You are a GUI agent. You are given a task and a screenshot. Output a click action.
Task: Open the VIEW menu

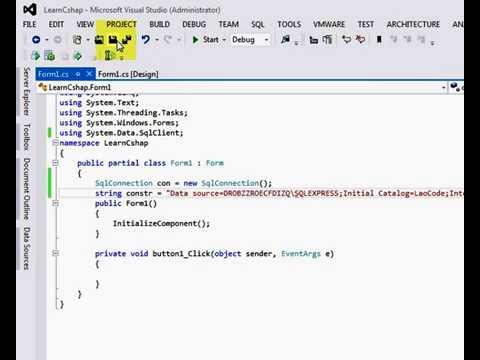pyautogui.click(x=85, y=24)
